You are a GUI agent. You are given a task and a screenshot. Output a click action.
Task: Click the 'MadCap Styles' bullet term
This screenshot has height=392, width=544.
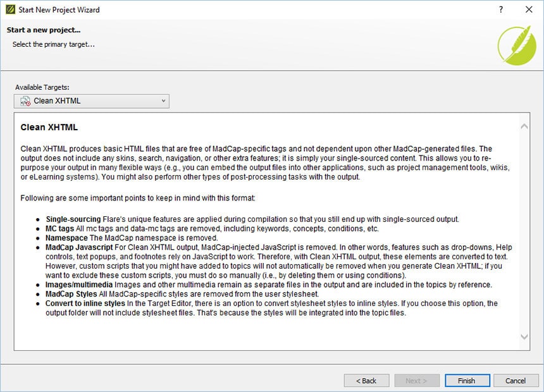click(71, 294)
